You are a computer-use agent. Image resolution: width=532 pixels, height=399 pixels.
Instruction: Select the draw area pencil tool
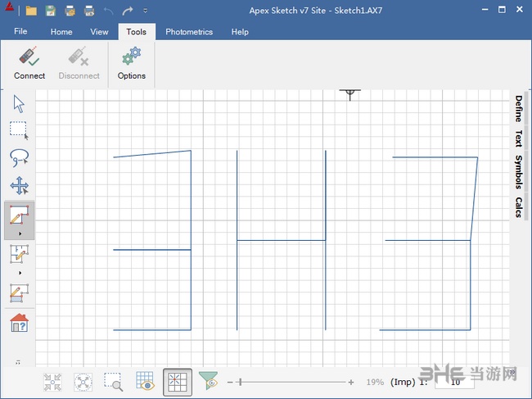pos(20,215)
